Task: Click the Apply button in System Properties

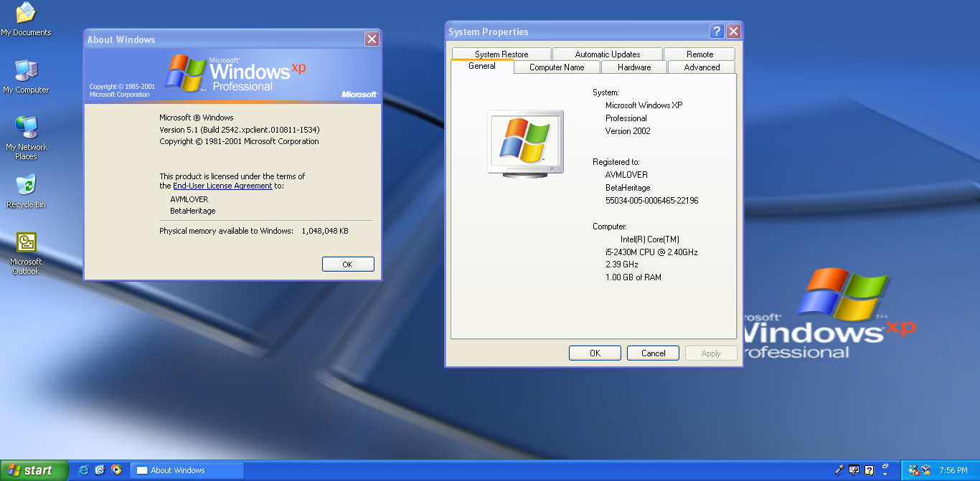Action: (711, 353)
